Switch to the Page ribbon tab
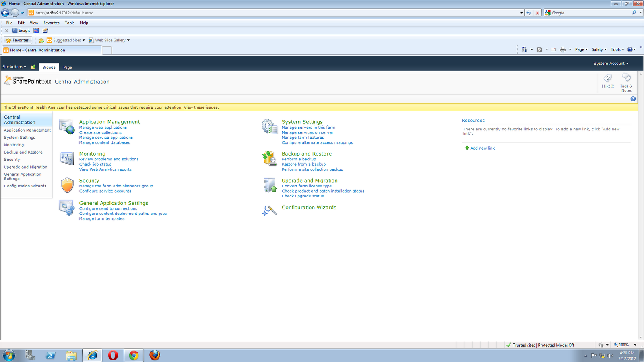The image size is (644, 362). pyautogui.click(x=67, y=67)
